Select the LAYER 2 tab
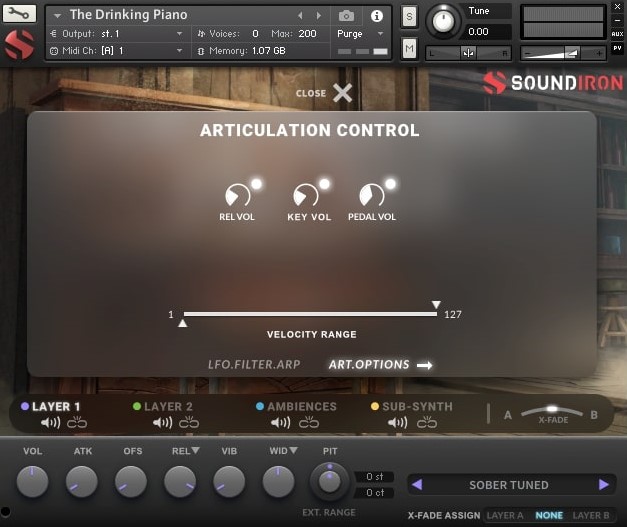Viewport: 627px width, 527px height. (x=168, y=407)
